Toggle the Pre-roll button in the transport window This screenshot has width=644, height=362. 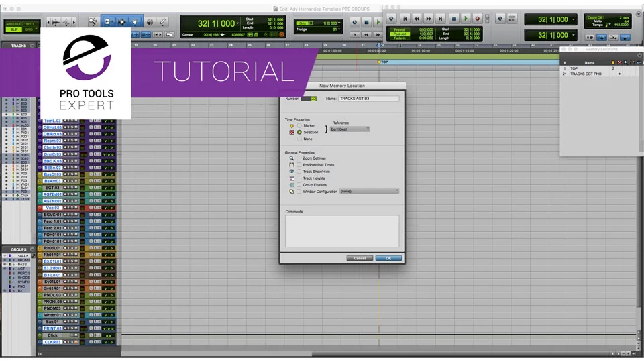[400, 29]
